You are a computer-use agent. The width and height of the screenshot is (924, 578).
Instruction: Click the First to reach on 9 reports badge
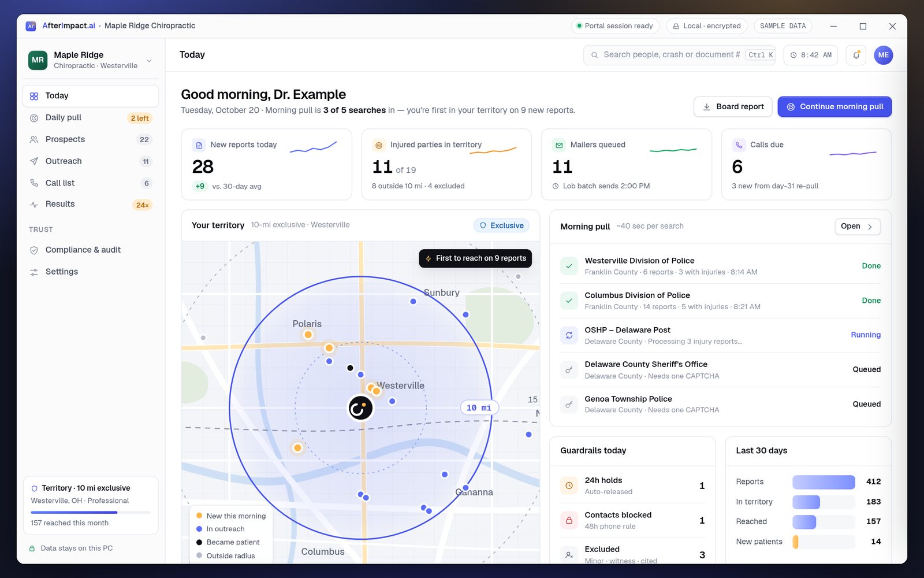[475, 258]
